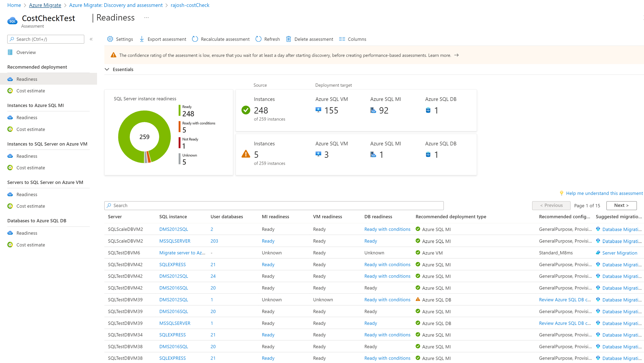Click the Settings gear icon
644x363 pixels.
(x=110, y=39)
